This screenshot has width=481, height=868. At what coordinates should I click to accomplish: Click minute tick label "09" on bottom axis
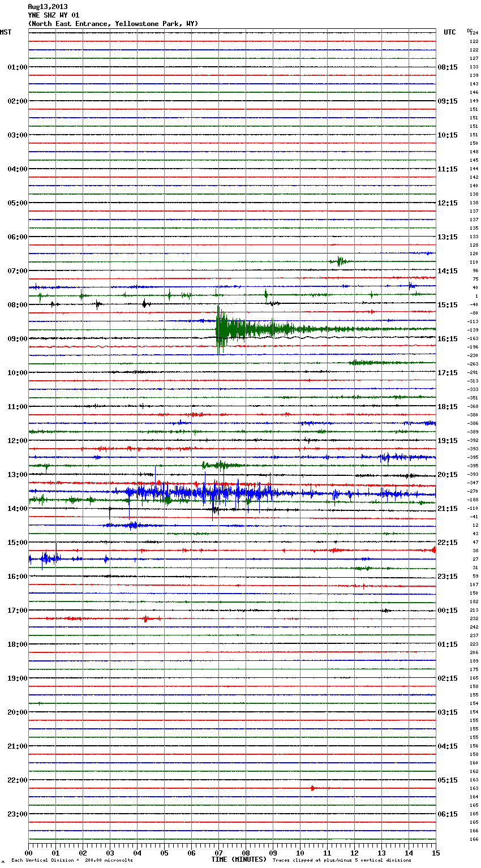pos(273,853)
